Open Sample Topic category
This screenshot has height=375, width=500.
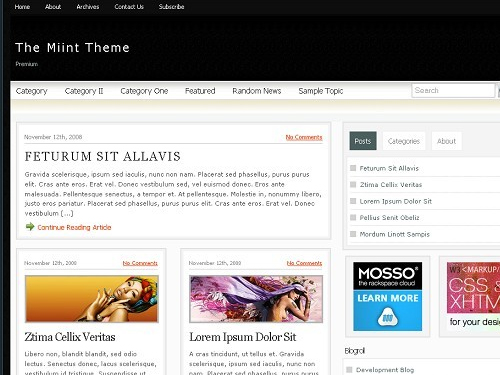(x=321, y=91)
